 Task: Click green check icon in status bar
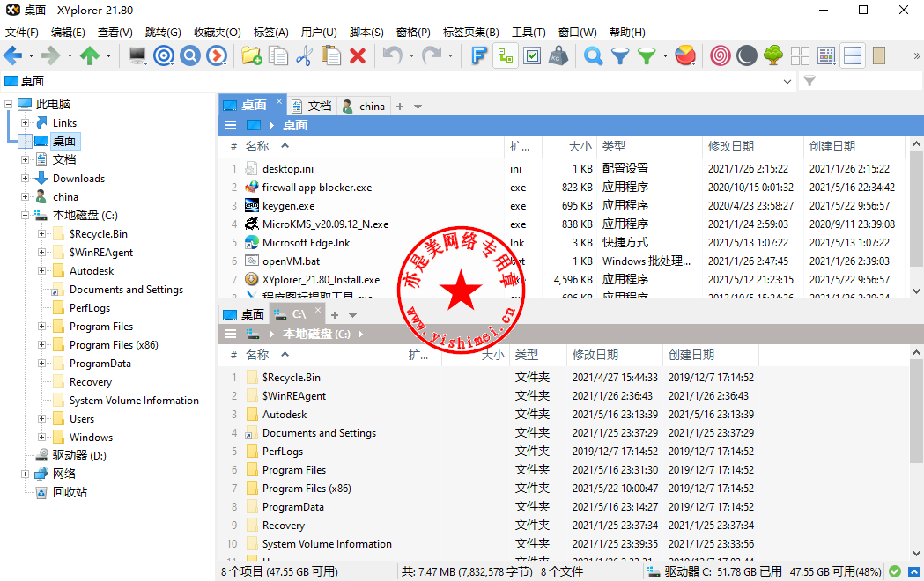coord(895,571)
